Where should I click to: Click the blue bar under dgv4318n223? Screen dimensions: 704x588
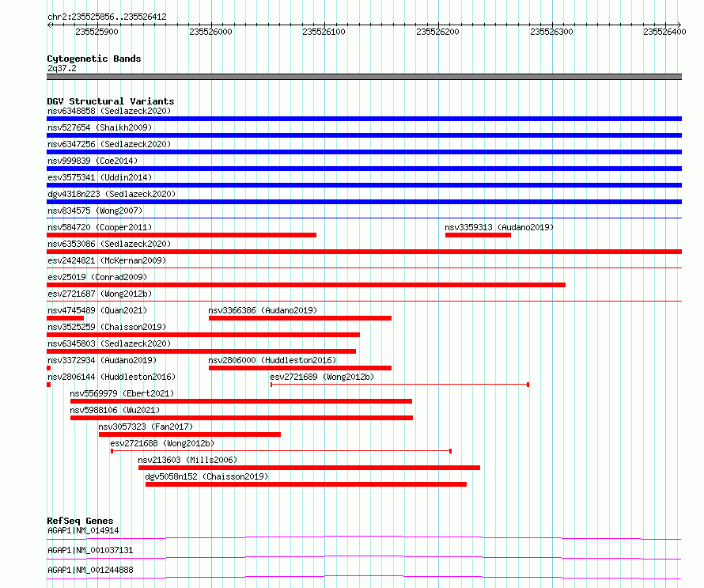tap(364, 202)
